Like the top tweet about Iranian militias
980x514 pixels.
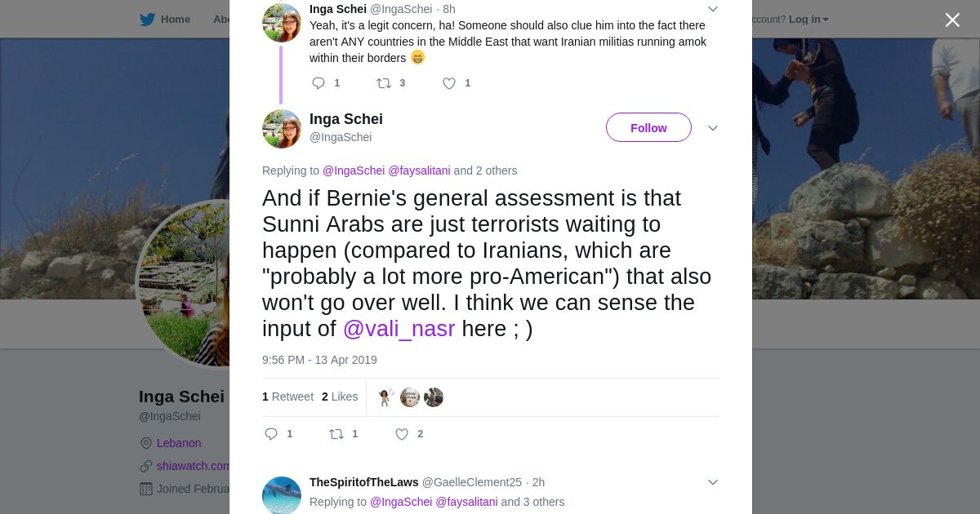click(449, 83)
